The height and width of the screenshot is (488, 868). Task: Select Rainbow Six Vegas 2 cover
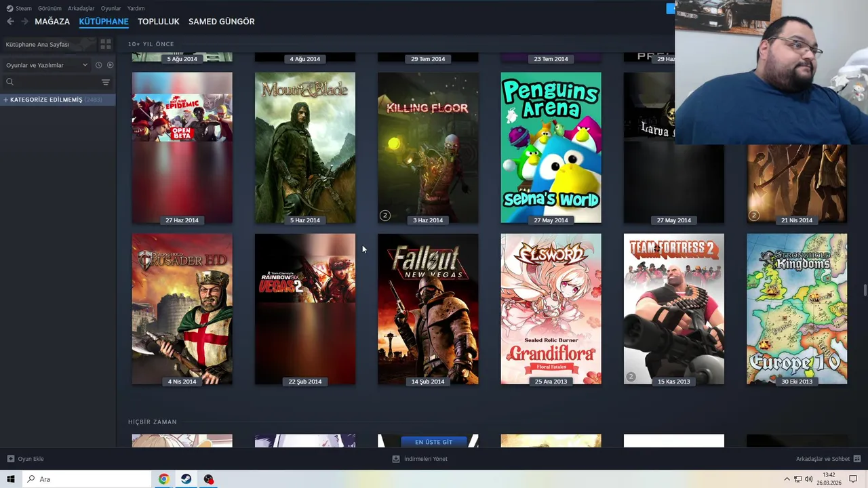(x=305, y=309)
